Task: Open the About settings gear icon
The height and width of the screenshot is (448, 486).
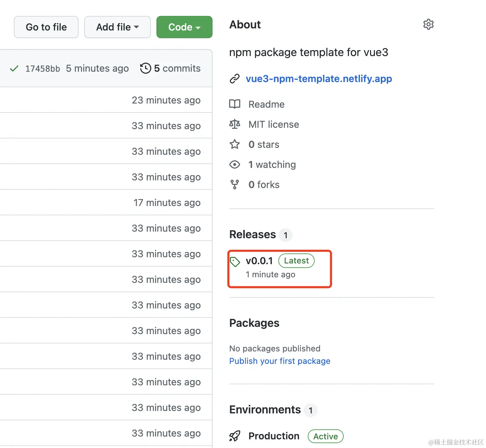Action: (x=428, y=24)
